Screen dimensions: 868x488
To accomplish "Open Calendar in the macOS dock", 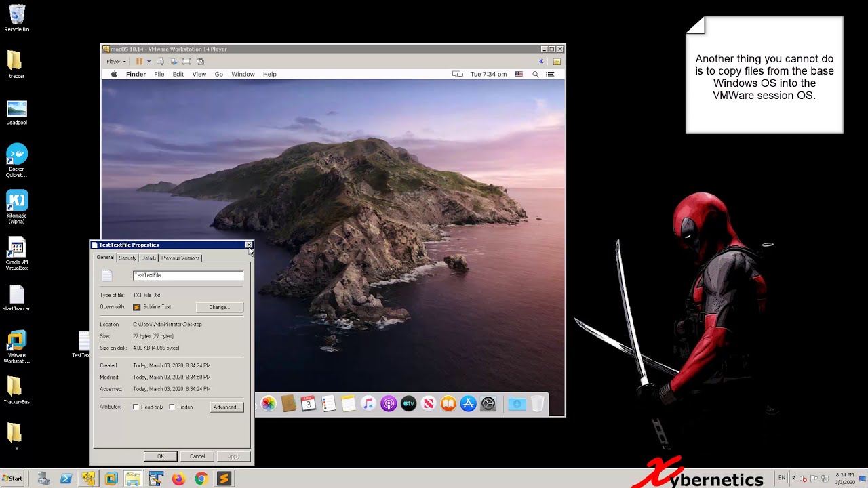I will tap(309, 404).
